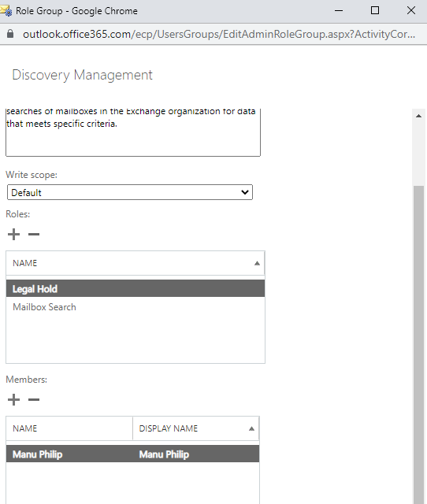Viewport: 427px width, 504px height.
Task: Click the Write scope label
Action: coord(32,175)
